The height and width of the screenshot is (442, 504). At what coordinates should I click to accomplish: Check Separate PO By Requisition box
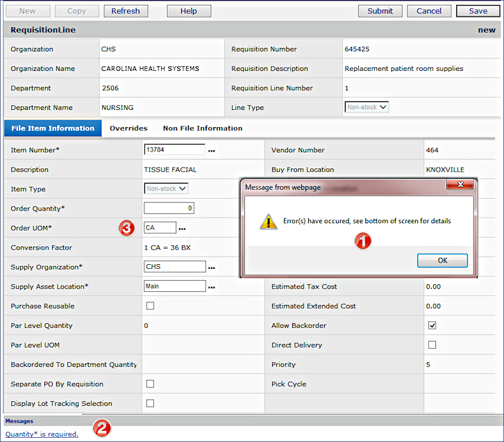150,384
